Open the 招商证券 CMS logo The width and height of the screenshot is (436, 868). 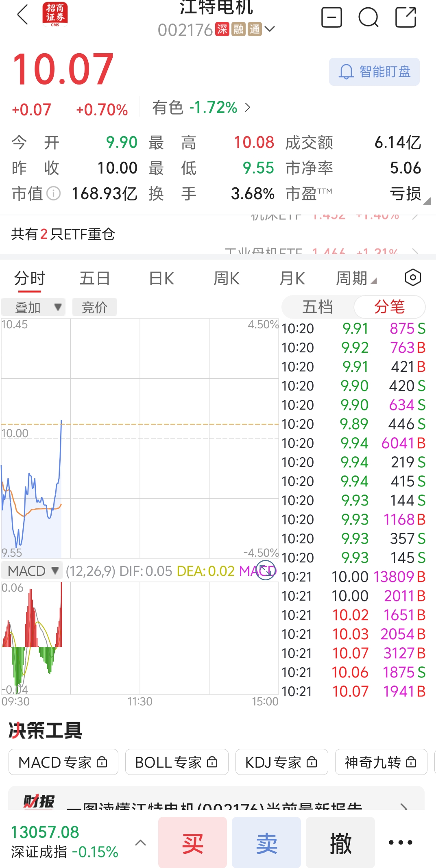(x=55, y=15)
